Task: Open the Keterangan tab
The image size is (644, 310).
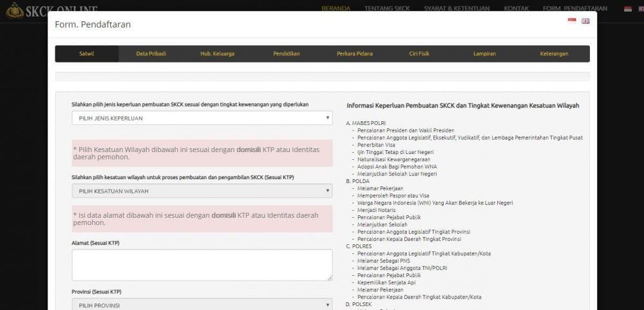Action: (554, 53)
